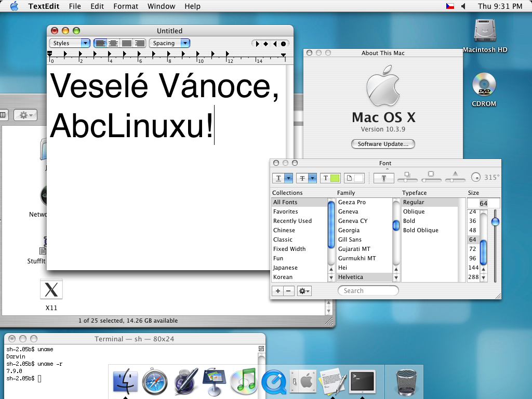Viewport: 532px width, 399px height.
Task: Launch iTunes from the Dock
Action: tap(243, 382)
